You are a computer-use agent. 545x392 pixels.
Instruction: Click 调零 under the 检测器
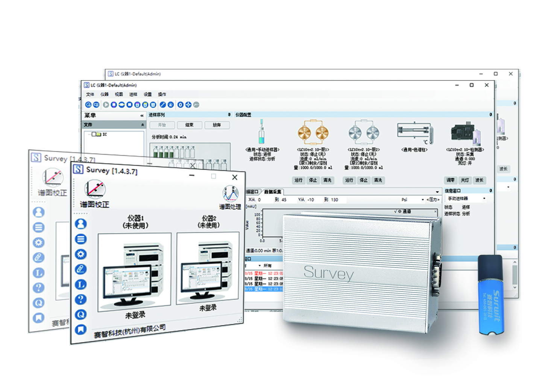(451, 180)
